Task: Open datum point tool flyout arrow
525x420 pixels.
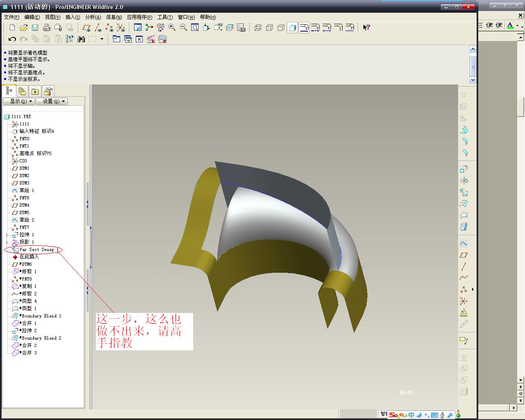Action: [x=472, y=289]
